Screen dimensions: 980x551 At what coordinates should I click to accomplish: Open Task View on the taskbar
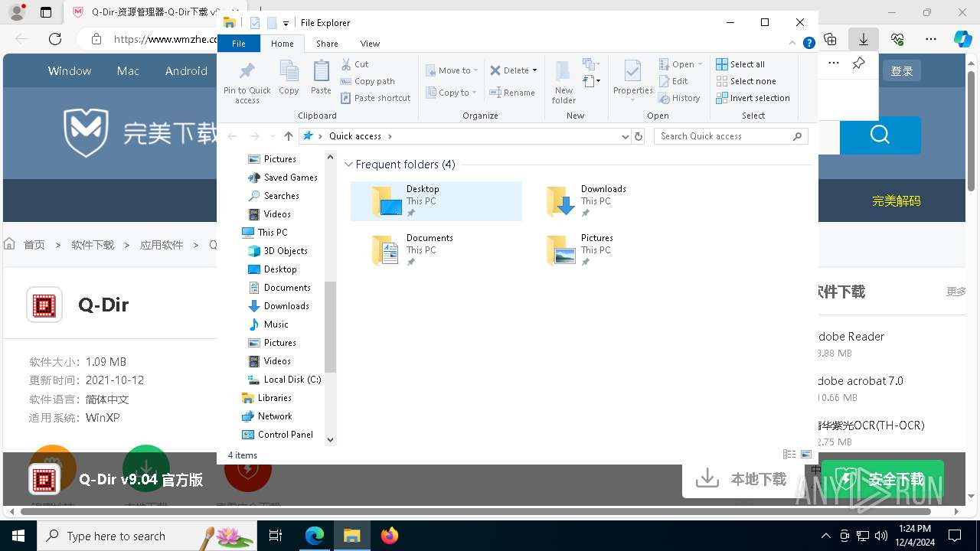276,536
